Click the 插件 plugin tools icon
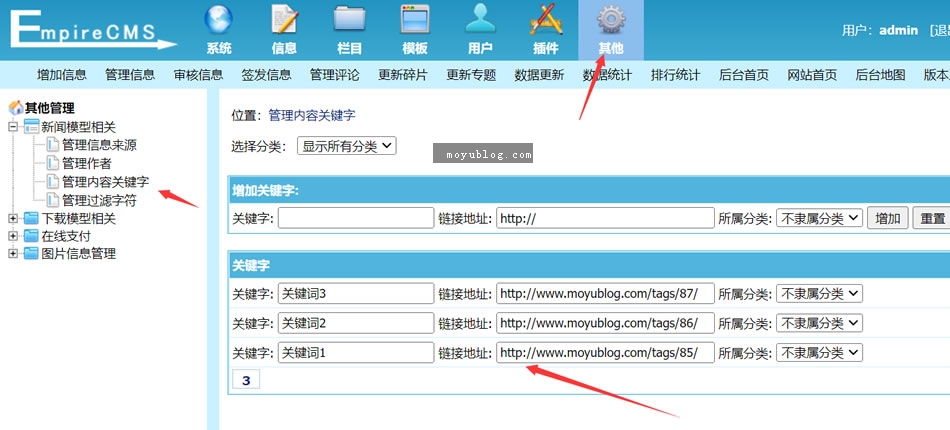950x430 pixels. (x=545, y=21)
